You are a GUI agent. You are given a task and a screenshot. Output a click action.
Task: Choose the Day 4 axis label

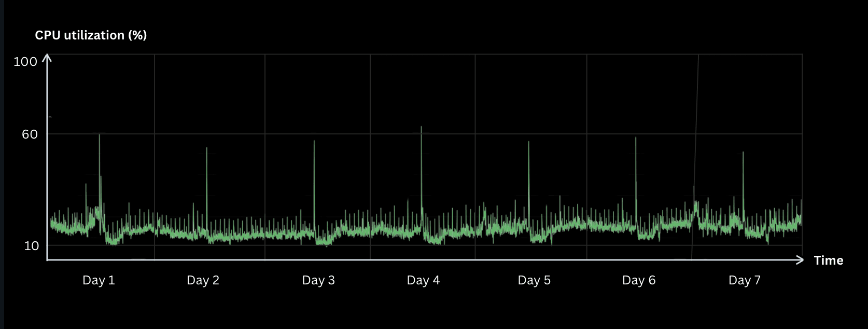click(423, 280)
